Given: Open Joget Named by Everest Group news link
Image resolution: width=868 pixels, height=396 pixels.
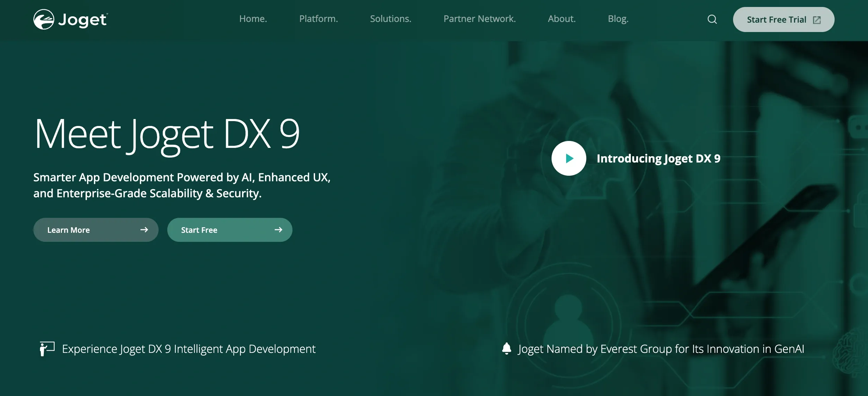Looking at the screenshot, I should tap(661, 349).
